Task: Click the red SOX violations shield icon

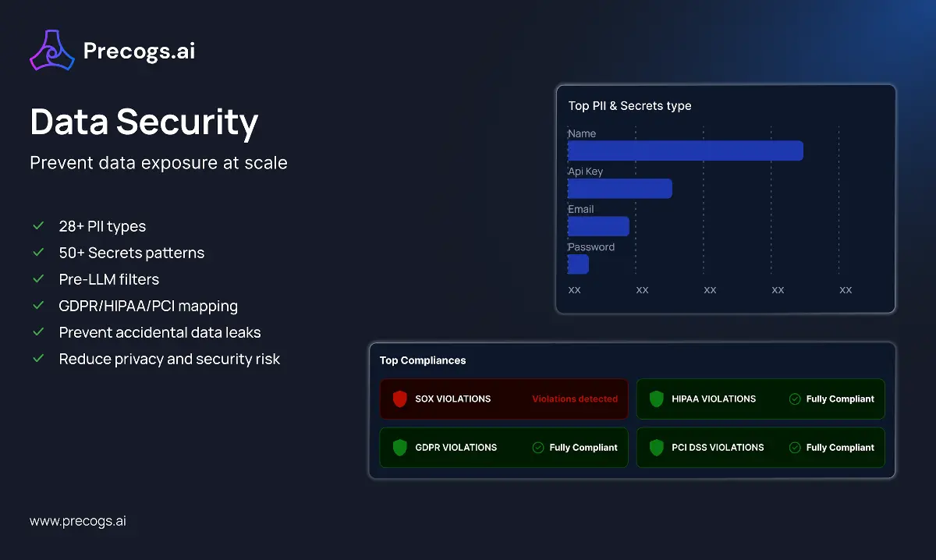Action: (x=400, y=399)
